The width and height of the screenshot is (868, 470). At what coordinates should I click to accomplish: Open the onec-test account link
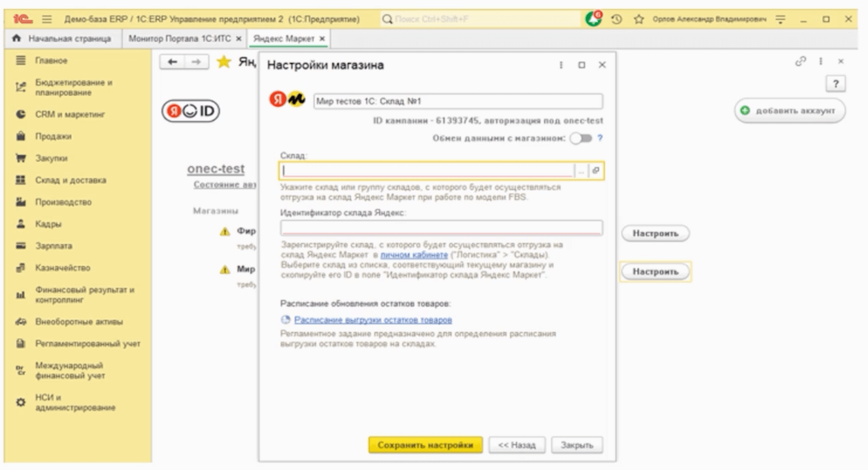tap(216, 169)
